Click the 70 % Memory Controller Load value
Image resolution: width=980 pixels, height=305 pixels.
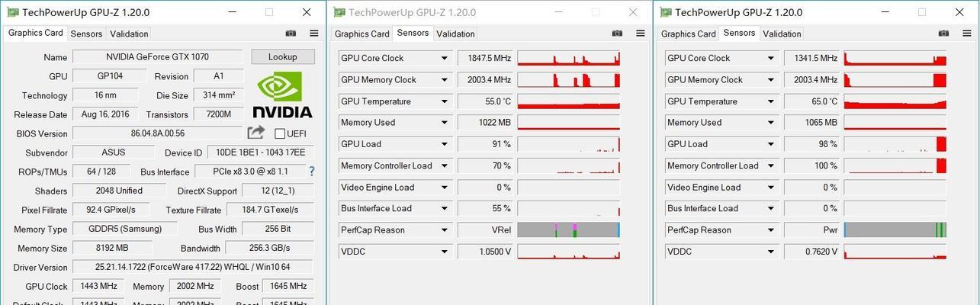click(485, 165)
